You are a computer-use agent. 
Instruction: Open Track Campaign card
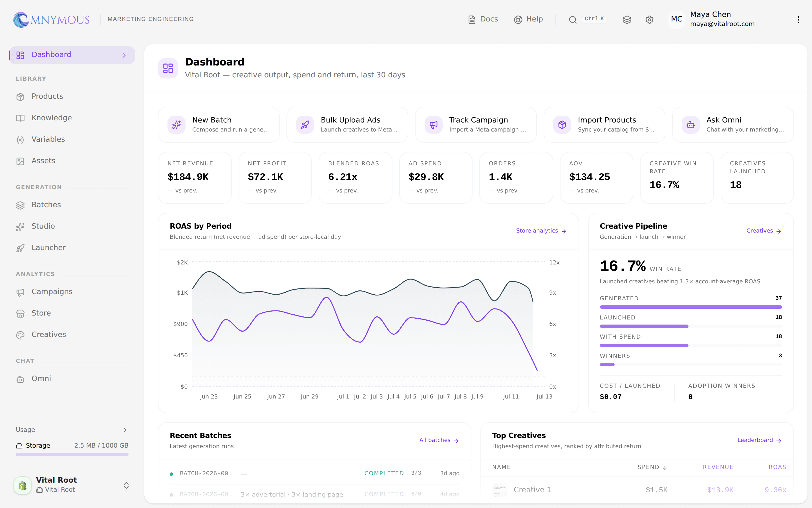click(476, 125)
